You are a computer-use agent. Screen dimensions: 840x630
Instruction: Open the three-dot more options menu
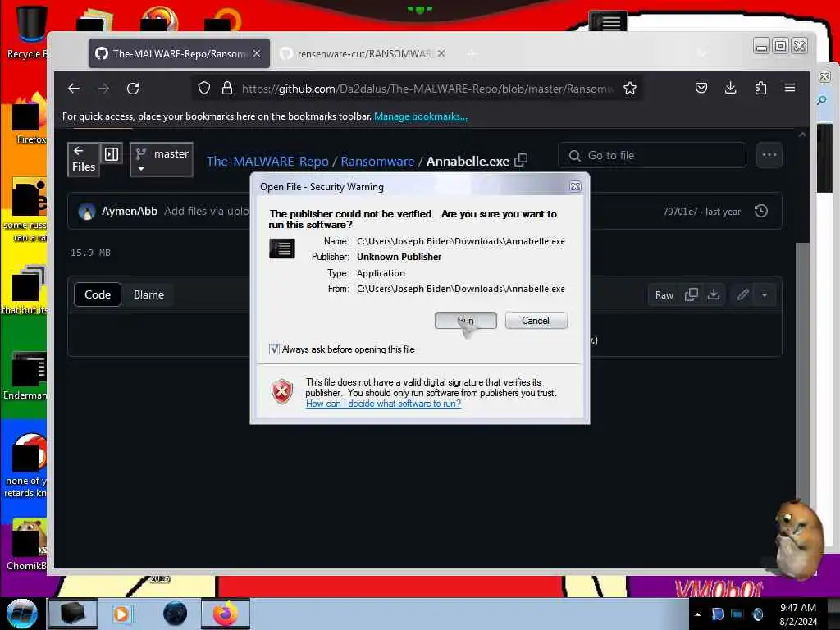point(769,155)
